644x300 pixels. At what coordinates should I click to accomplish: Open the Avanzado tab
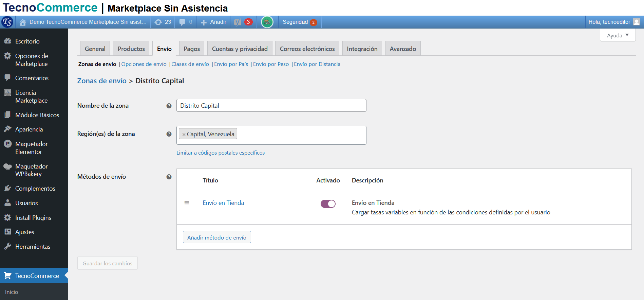coord(403,49)
